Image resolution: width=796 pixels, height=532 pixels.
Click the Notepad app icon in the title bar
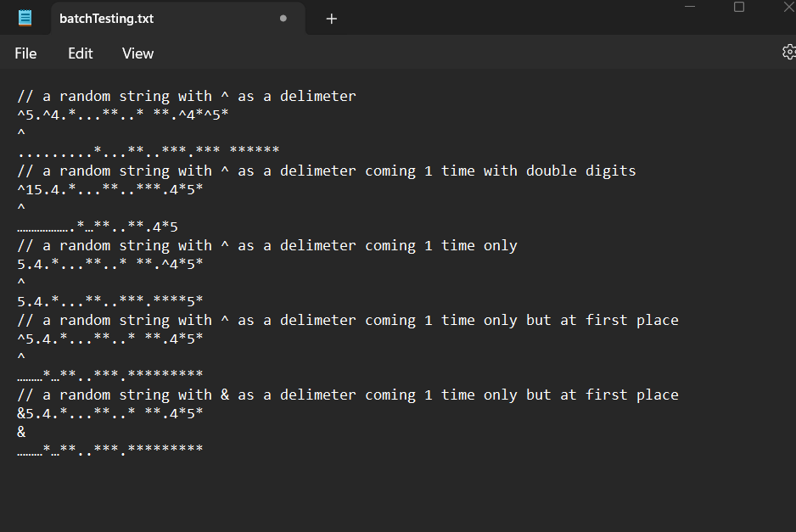point(25,19)
